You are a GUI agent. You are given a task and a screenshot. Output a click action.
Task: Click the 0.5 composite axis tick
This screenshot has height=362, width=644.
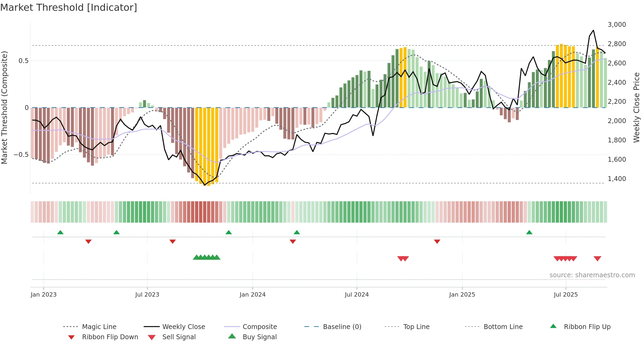[24, 61]
